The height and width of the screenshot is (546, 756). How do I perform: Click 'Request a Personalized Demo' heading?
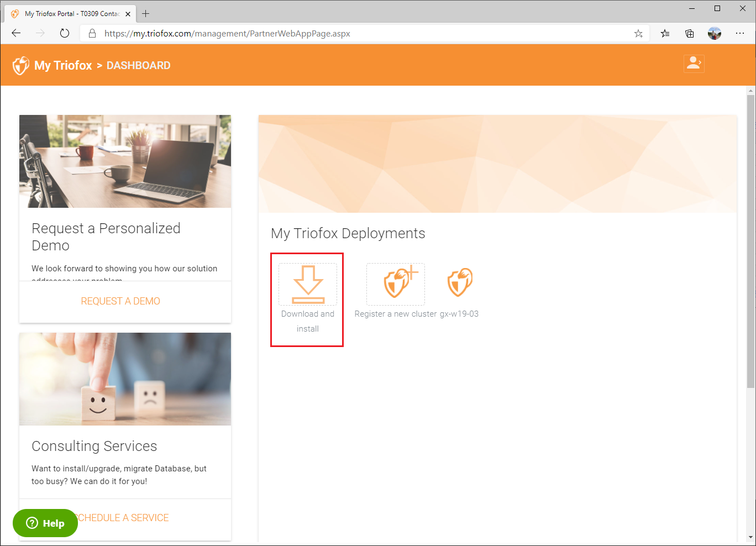(x=106, y=237)
